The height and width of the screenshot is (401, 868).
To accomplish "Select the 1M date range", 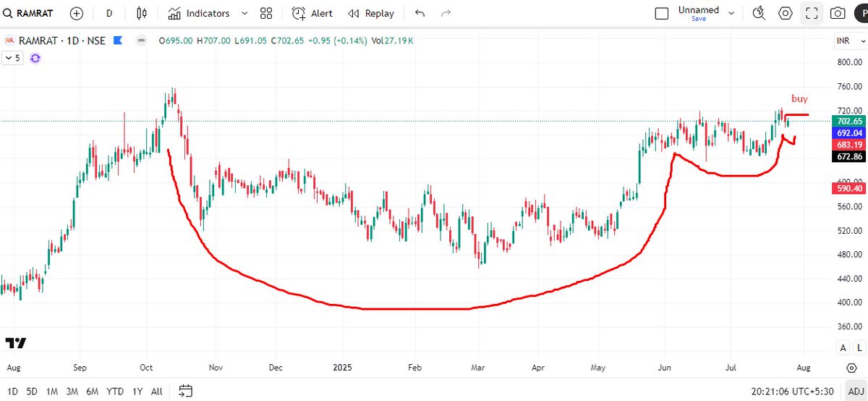I will point(52,390).
